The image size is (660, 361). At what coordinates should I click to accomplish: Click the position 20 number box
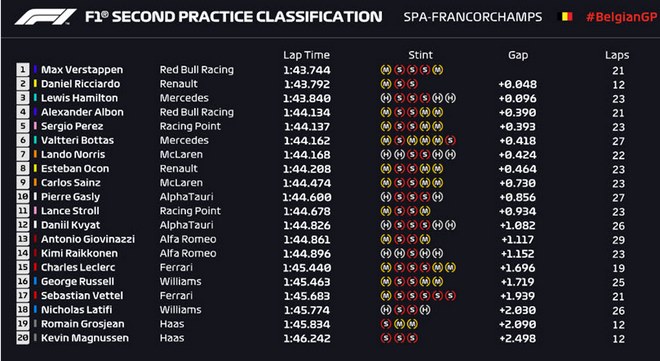tap(23, 338)
